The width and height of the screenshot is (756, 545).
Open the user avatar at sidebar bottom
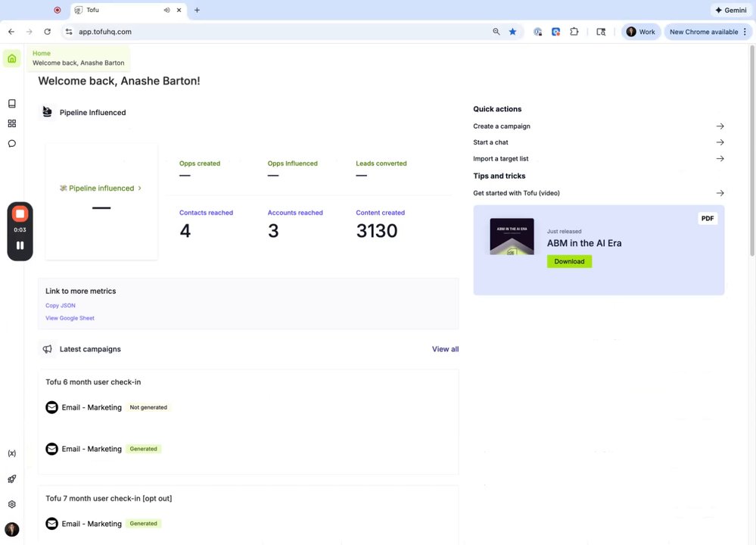(12, 530)
